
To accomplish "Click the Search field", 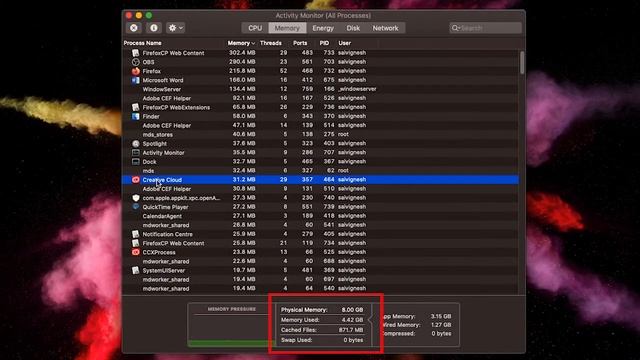I will [x=485, y=28].
